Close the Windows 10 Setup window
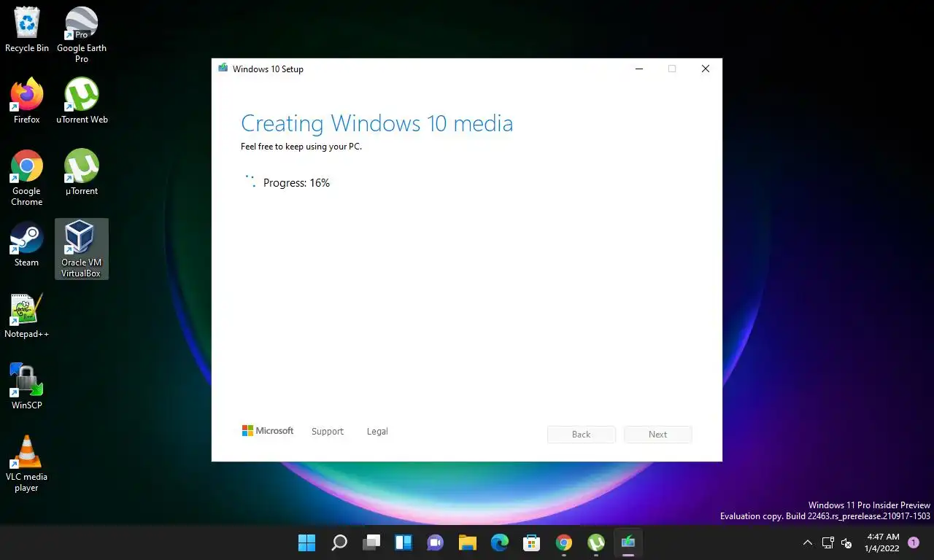 tap(706, 69)
